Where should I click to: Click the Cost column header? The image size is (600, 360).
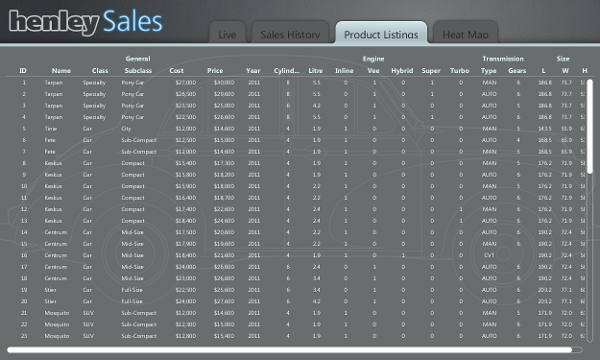176,70
